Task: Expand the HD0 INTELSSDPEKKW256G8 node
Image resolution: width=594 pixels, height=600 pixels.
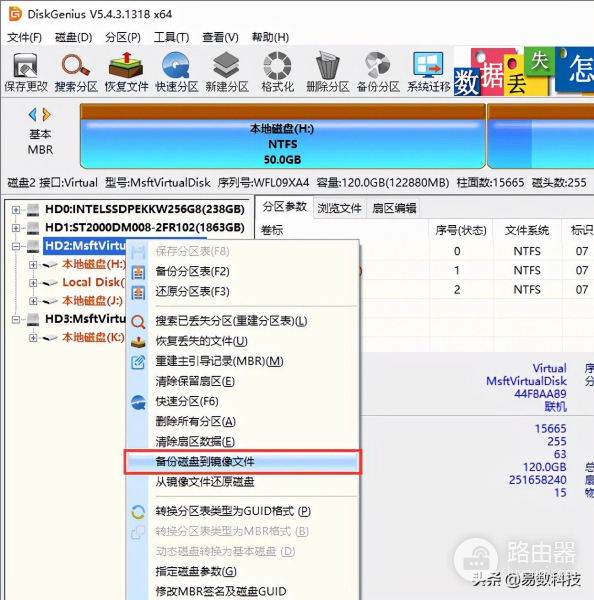Action: tap(16, 210)
